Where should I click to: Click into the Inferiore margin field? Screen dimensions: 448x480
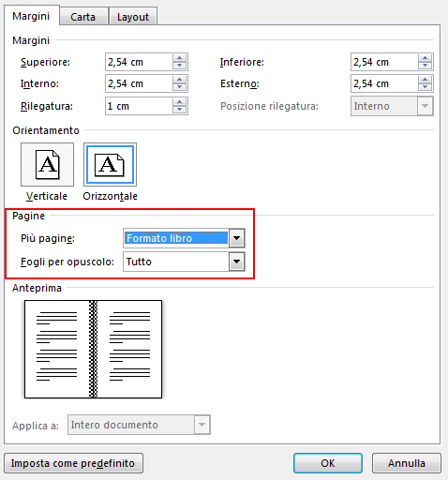click(x=384, y=62)
